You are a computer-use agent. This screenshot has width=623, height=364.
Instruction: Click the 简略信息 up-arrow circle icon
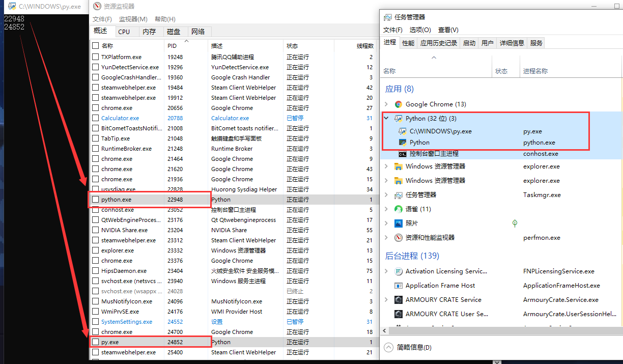coord(388,347)
